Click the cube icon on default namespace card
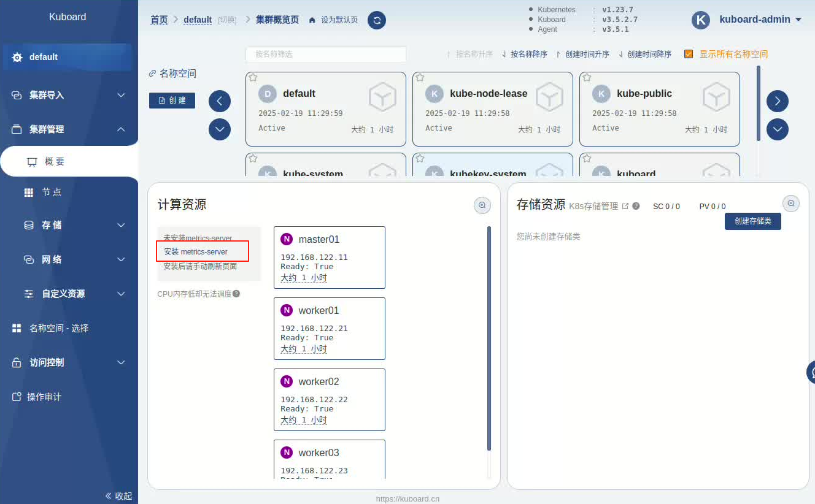 pyautogui.click(x=382, y=98)
